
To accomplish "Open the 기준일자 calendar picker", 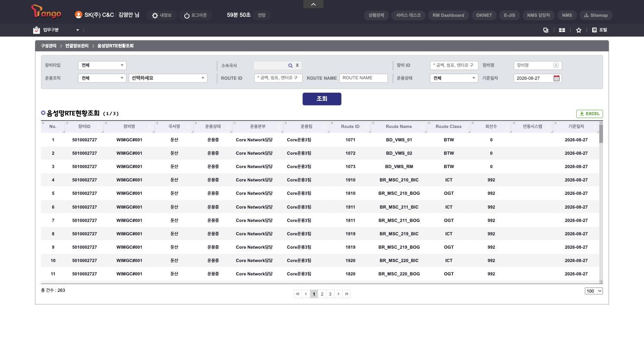I will [557, 78].
